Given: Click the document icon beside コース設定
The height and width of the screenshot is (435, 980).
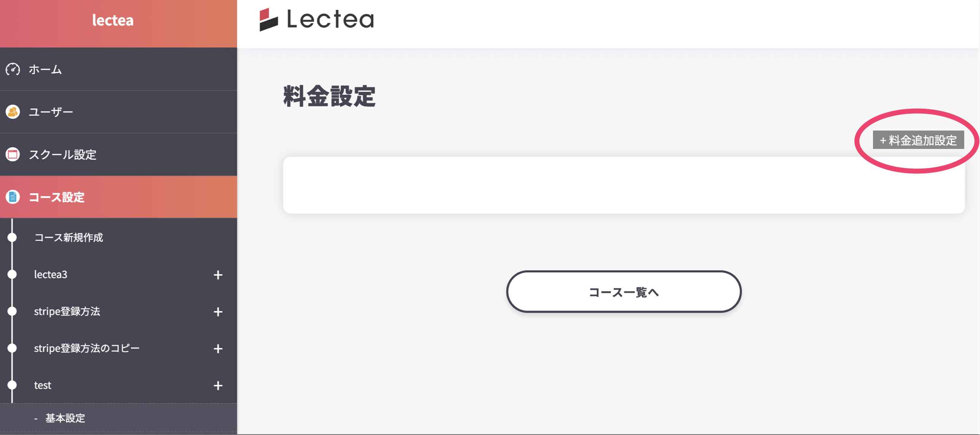Looking at the screenshot, I should pos(13,197).
